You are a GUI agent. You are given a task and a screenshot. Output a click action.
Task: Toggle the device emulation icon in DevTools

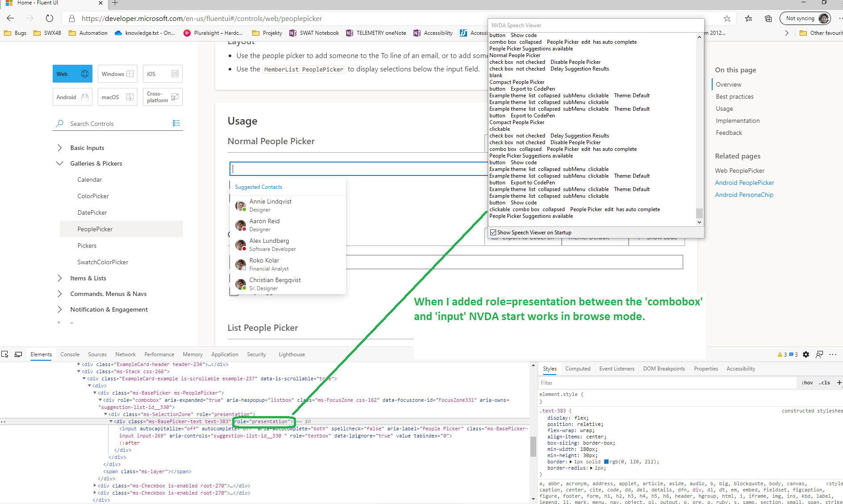click(18, 354)
